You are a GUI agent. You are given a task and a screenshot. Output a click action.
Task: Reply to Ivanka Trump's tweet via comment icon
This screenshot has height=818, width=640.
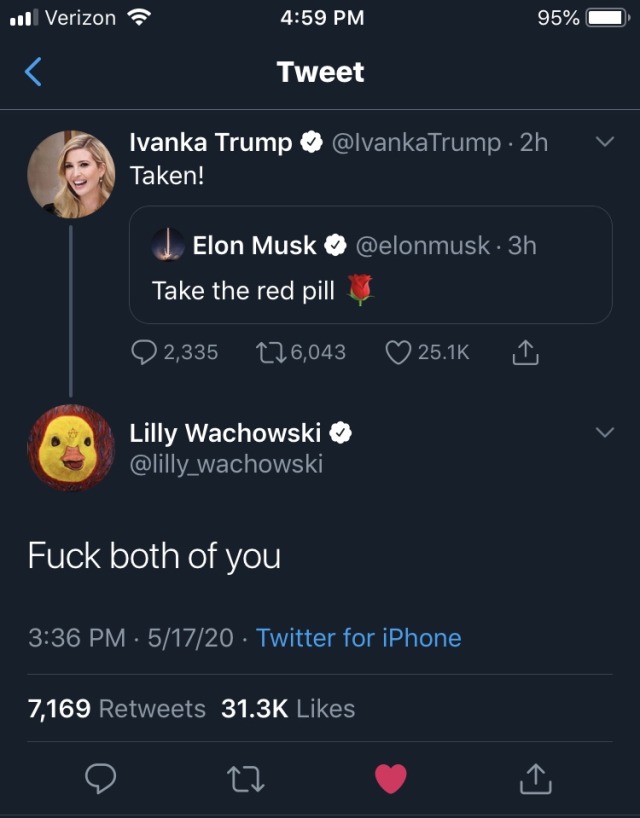point(144,352)
